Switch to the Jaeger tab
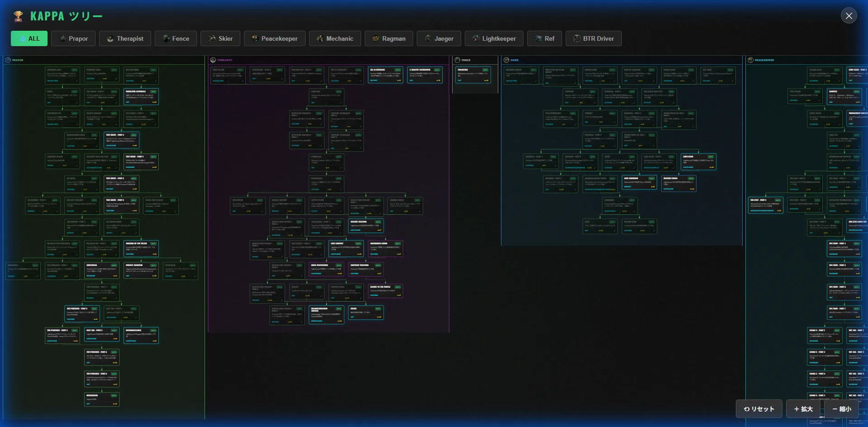The image size is (868, 427). 439,38
